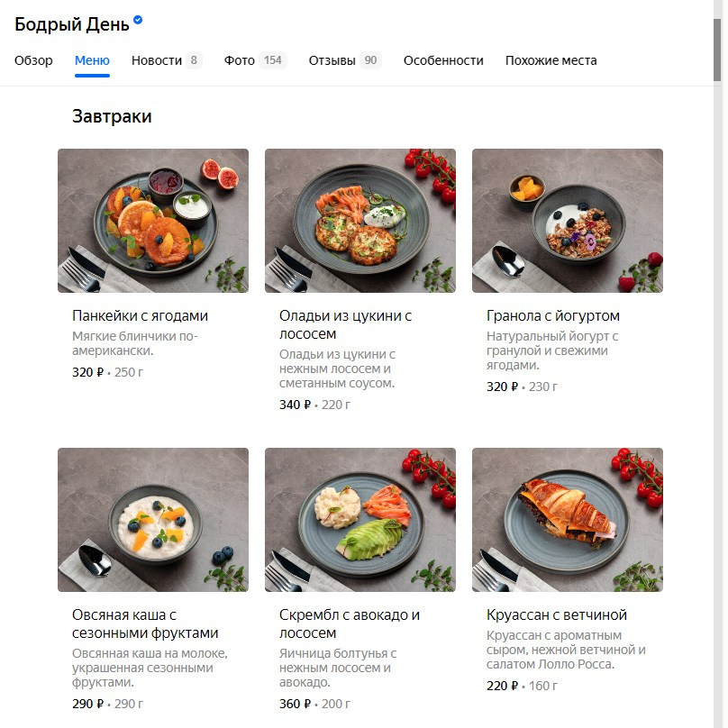This screenshot has width=728, height=728.
Task: View the Похожие места tab
Action: click(x=551, y=60)
